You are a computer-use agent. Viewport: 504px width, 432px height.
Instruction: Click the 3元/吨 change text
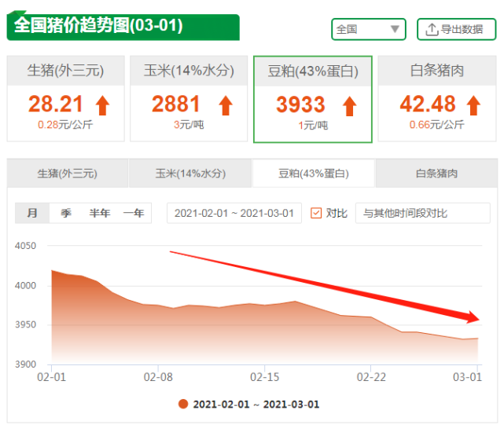click(189, 125)
